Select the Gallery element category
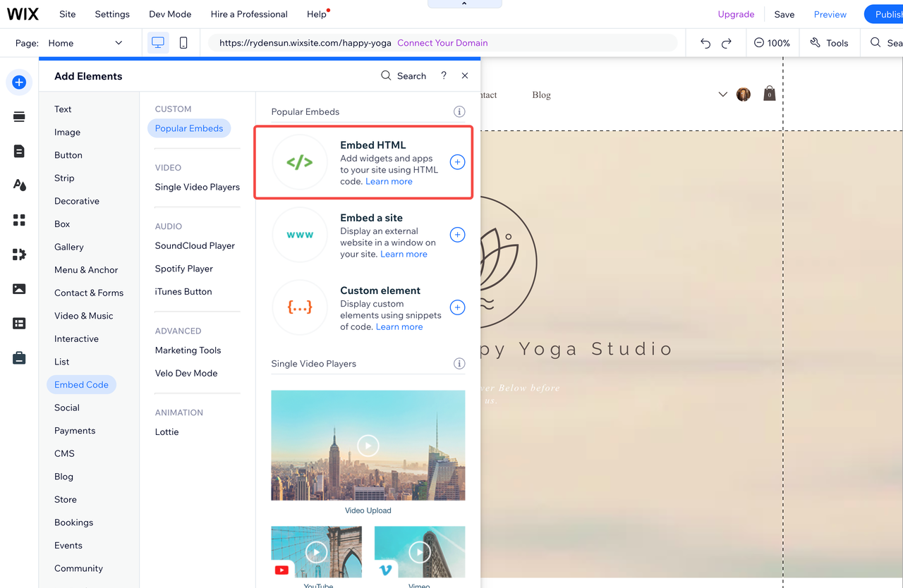Screen dimensions: 903x588 tap(69, 247)
